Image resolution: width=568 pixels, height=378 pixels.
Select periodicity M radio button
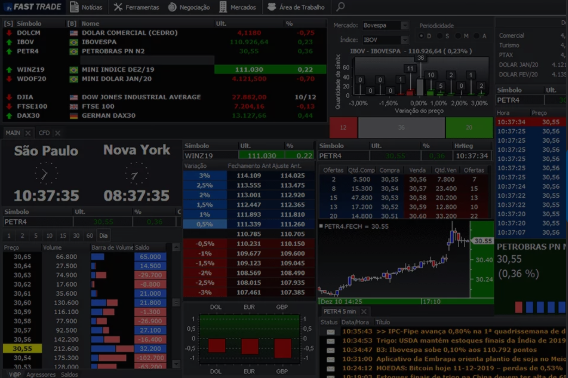(458, 36)
